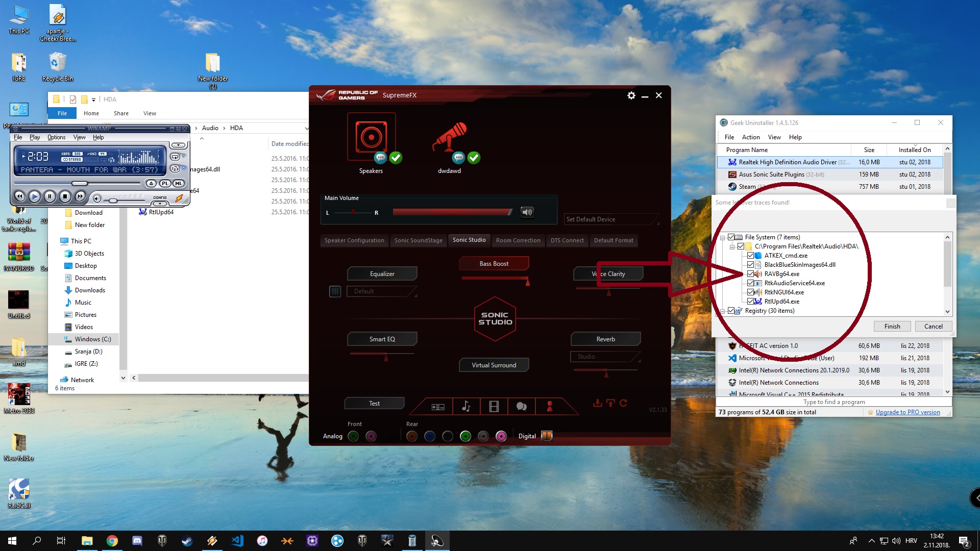
Task: Switch to Speaker Configuration tab
Action: 354,240
